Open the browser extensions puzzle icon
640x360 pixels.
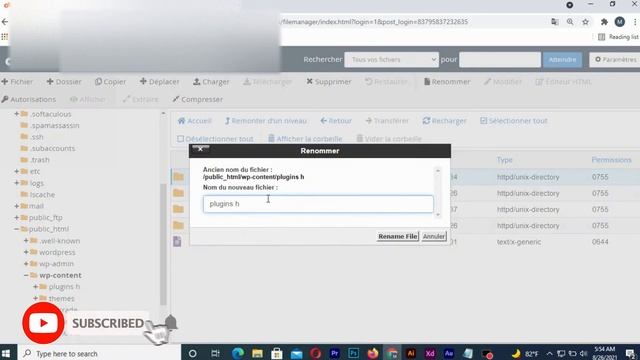click(x=604, y=22)
